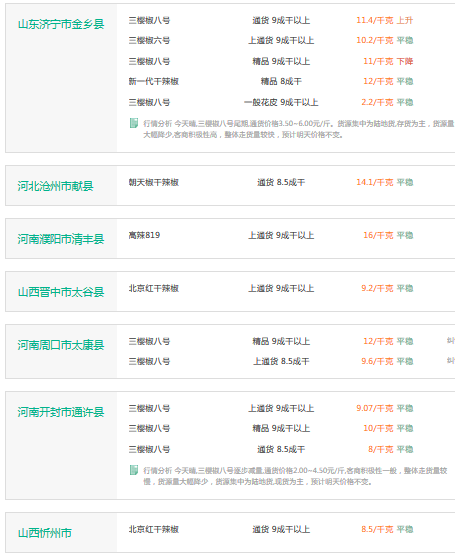Open the 山西晋中市太谷县 region link

tap(61, 292)
